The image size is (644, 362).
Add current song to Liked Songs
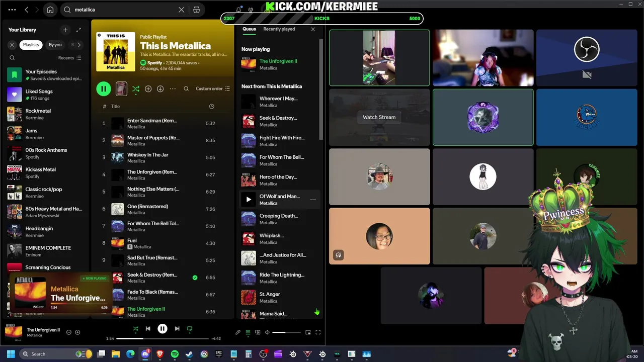click(x=77, y=332)
